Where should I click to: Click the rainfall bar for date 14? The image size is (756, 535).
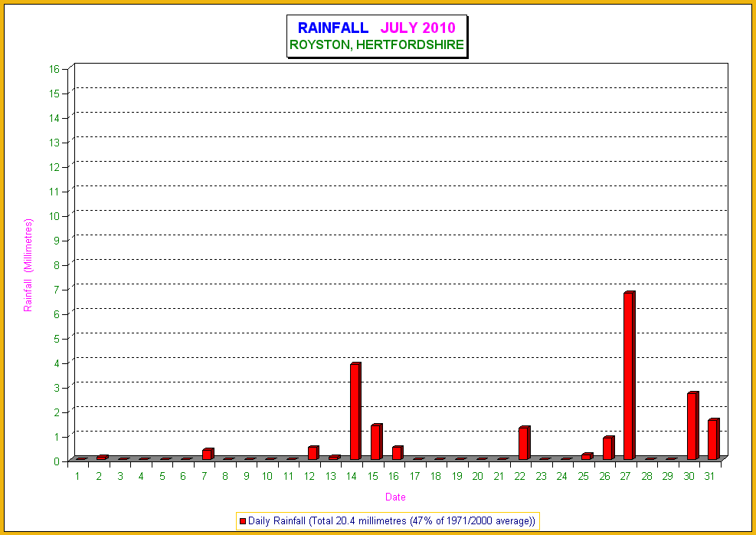tap(356, 411)
